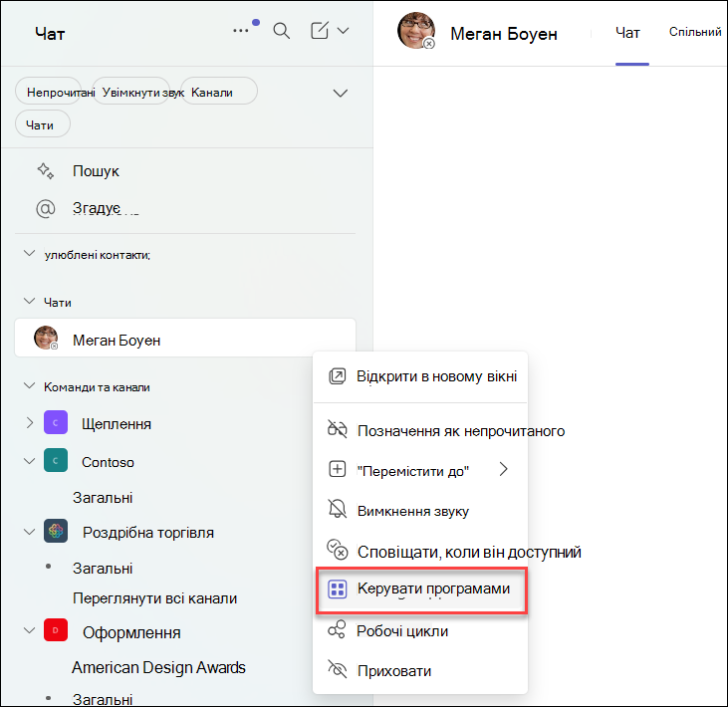Open the more options ellipsis in Чат header
The image size is (728, 707).
pos(240,31)
